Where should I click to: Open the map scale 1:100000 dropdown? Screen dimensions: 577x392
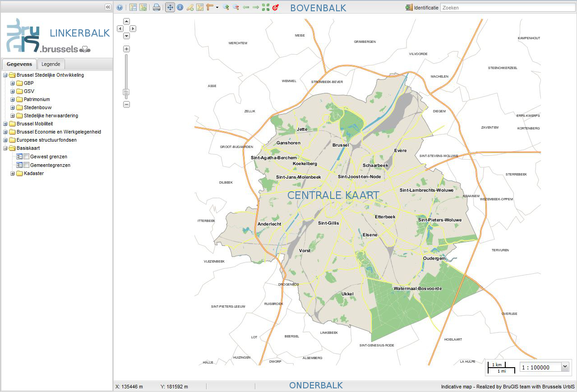click(565, 367)
